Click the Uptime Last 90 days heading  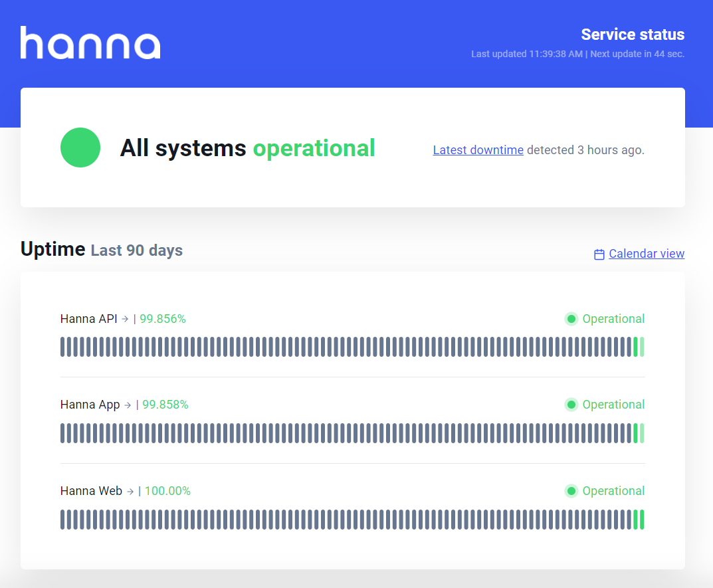point(102,250)
